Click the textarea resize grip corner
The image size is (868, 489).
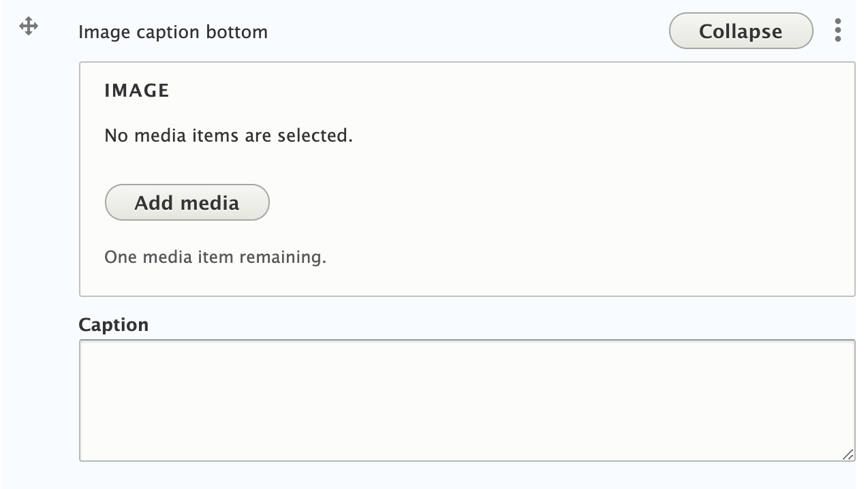(847, 454)
